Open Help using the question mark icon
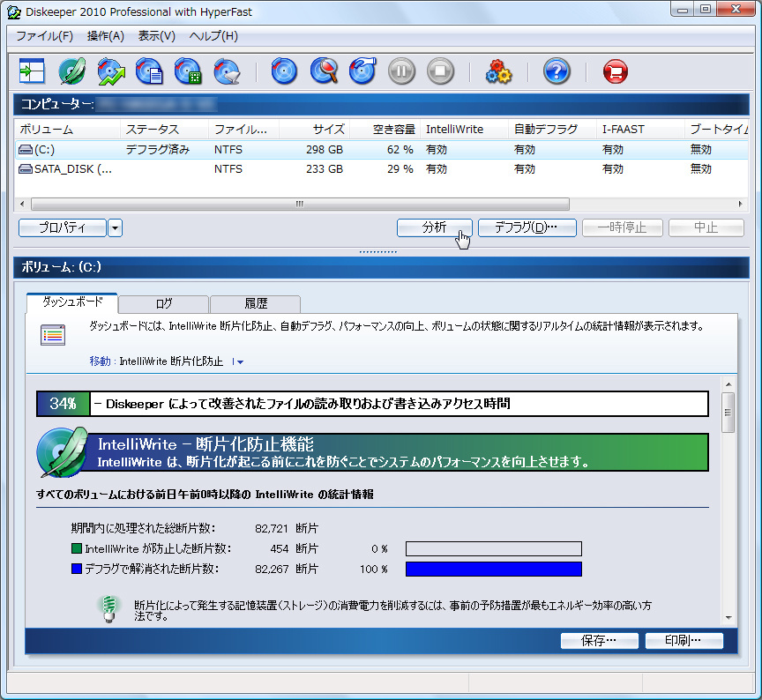The height and width of the screenshot is (700, 762). [557, 71]
